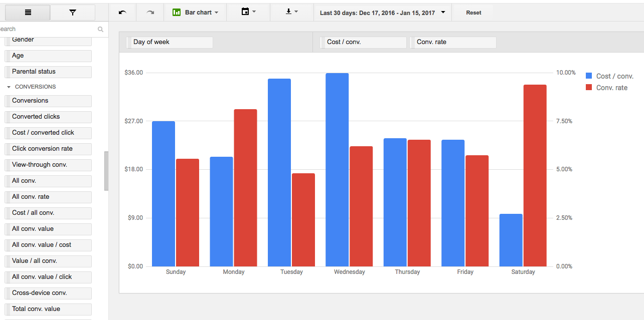Click the undo arrow icon
Viewport: 644px width, 320px height.
(x=122, y=13)
